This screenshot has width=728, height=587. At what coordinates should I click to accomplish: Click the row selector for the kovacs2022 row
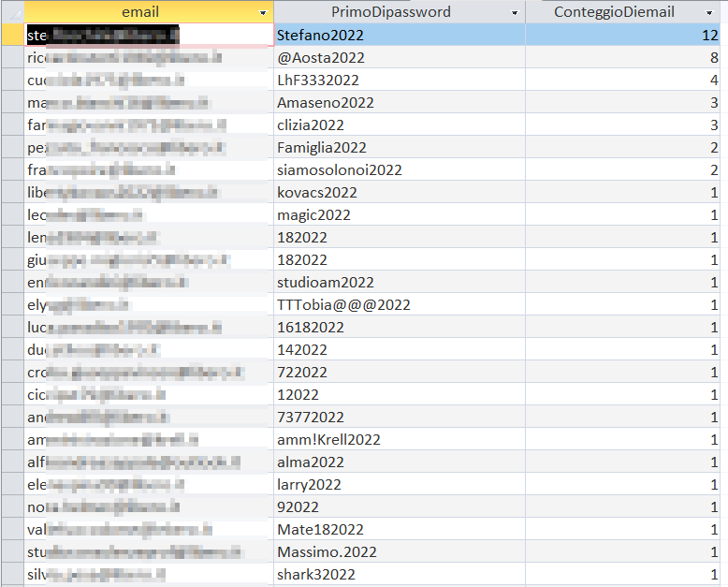coord(12,192)
